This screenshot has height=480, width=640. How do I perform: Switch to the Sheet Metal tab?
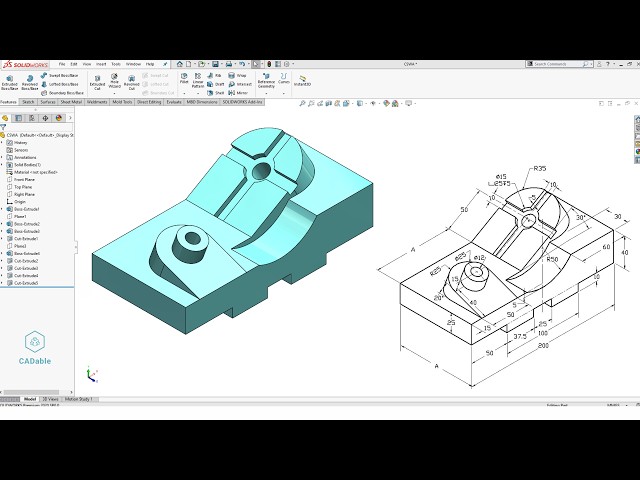71,102
